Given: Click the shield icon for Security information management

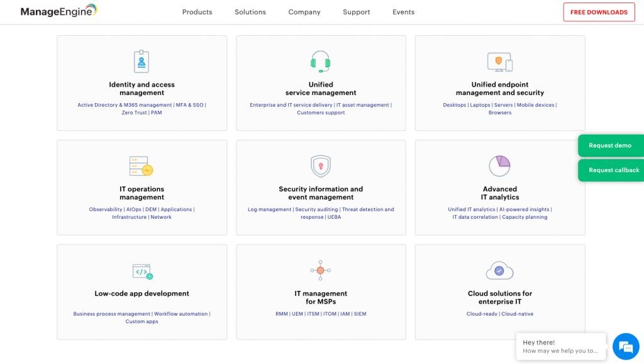Looking at the screenshot, I should pyautogui.click(x=321, y=165).
